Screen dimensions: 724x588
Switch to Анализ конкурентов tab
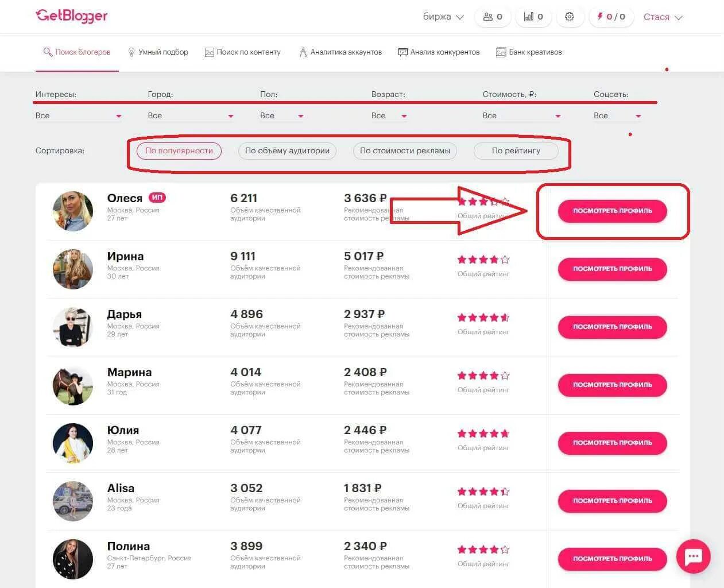pyautogui.click(x=439, y=52)
